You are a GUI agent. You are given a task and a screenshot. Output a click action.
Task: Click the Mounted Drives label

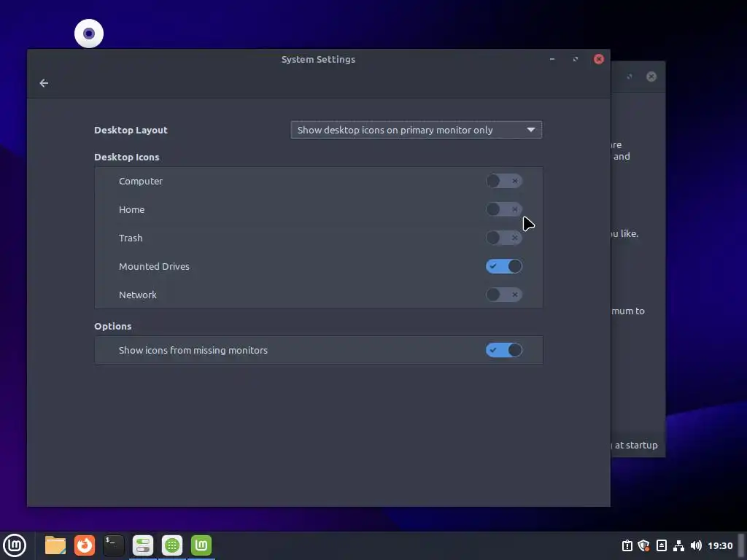click(x=155, y=267)
